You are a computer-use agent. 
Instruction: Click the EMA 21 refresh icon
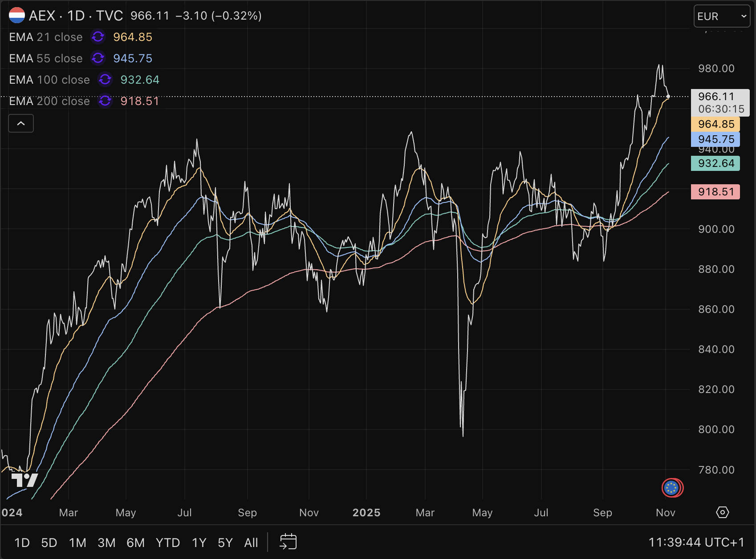pos(98,37)
